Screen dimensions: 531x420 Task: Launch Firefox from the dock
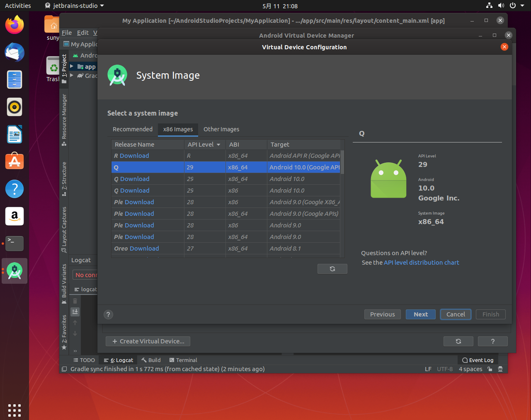(x=15, y=25)
